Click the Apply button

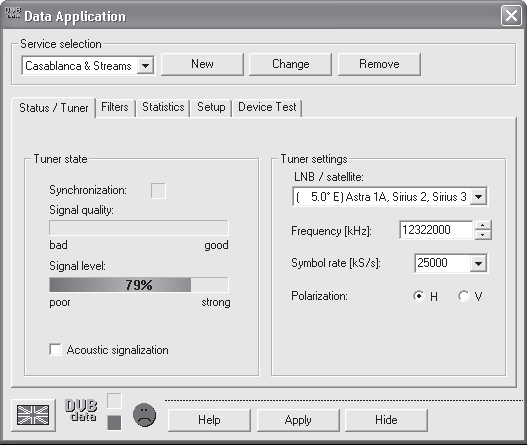pos(298,420)
